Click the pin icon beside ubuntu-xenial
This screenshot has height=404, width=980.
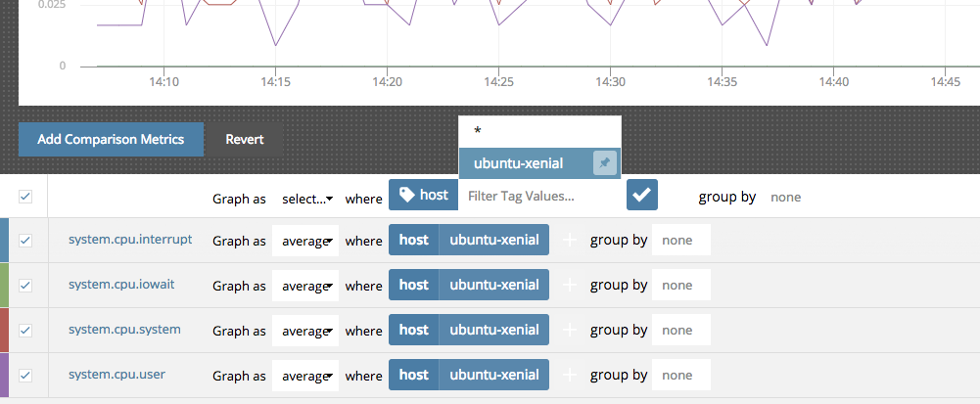pyautogui.click(x=605, y=163)
